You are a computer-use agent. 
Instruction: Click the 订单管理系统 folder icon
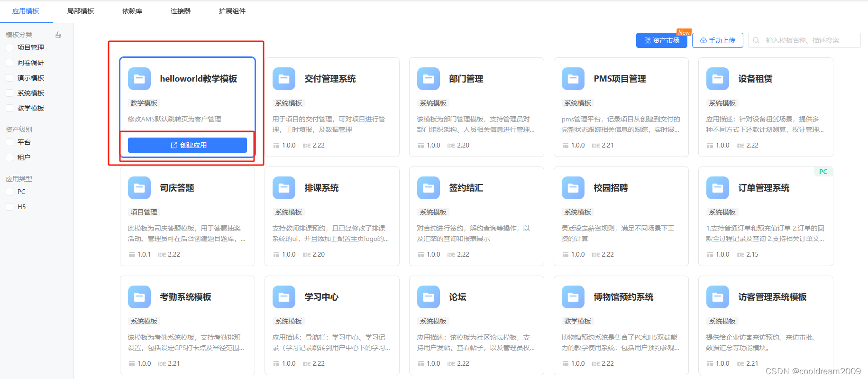(x=718, y=188)
